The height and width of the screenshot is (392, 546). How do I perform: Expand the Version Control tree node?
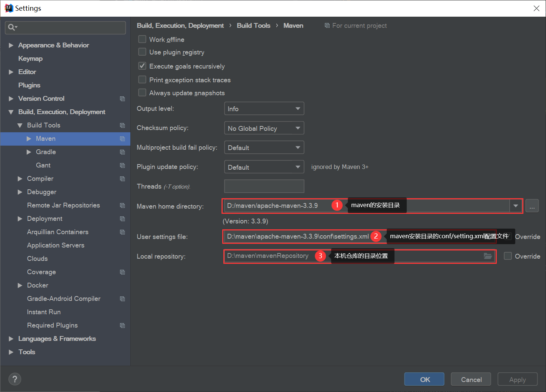pos(11,99)
